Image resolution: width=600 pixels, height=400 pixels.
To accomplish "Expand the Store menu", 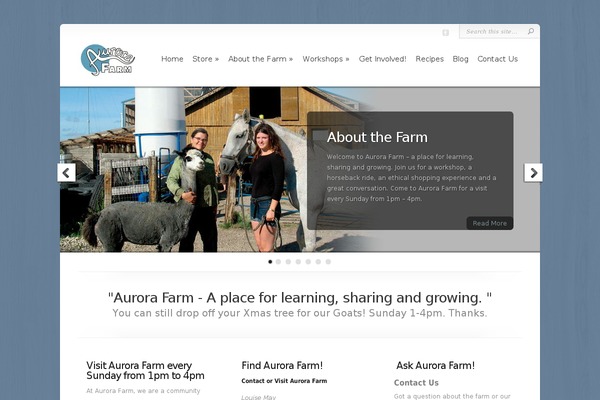I will 205,59.
